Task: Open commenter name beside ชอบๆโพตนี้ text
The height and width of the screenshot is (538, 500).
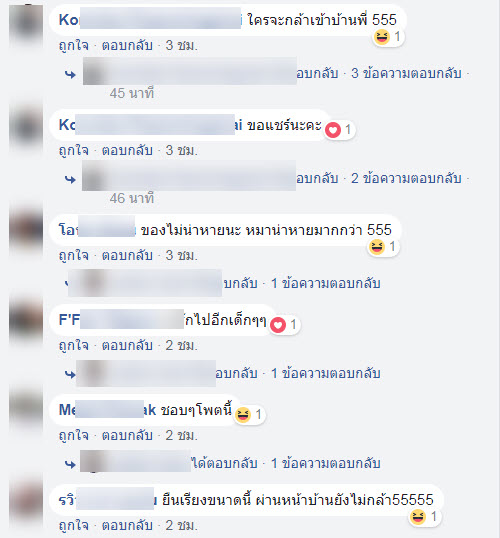Action: (107, 410)
